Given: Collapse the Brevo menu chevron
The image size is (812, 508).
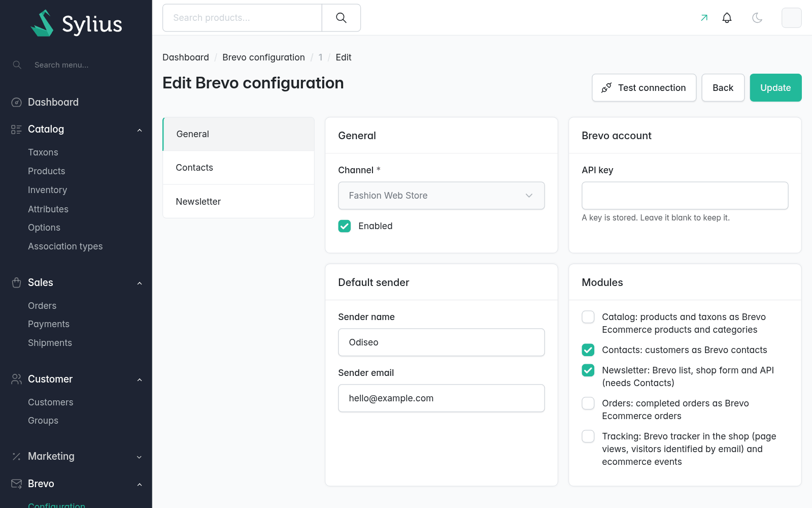Looking at the screenshot, I should click(x=140, y=485).
